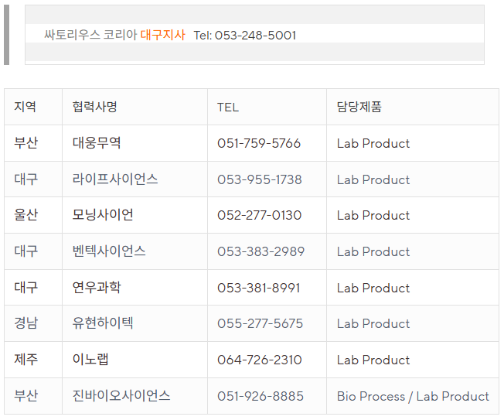Select partner name 이노랩
504x420 pixels.
tap(90, 359)
